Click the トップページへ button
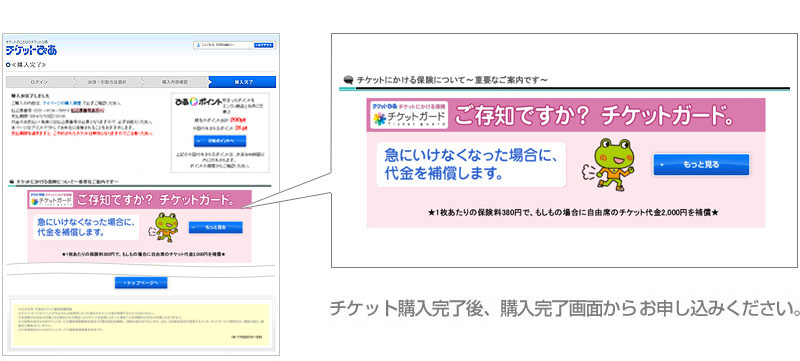Image resolution: width=800 pixels, height=361 pixels. [x=141, y=283]
